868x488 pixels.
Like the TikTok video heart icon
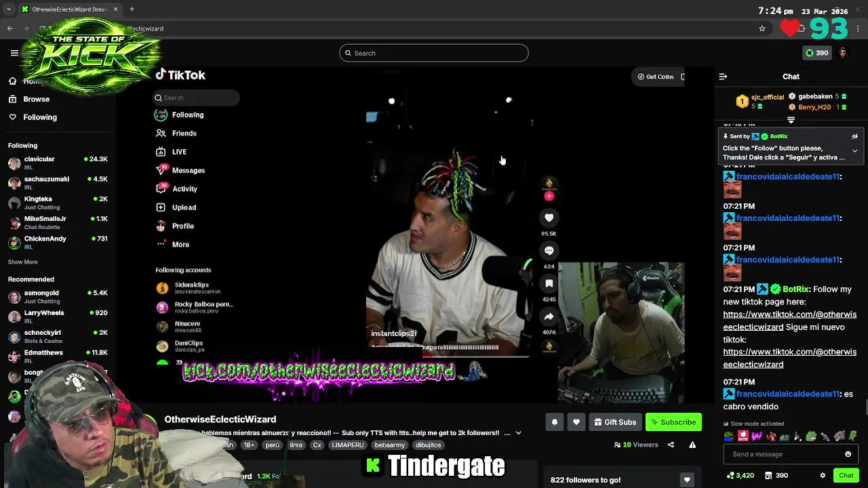tap(549, 218)
